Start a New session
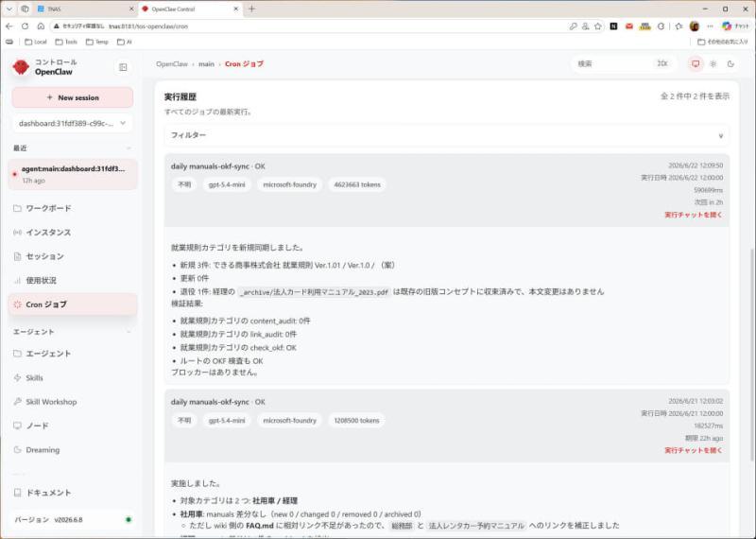The width and height of the screenshot is (756, 539). 73,97
